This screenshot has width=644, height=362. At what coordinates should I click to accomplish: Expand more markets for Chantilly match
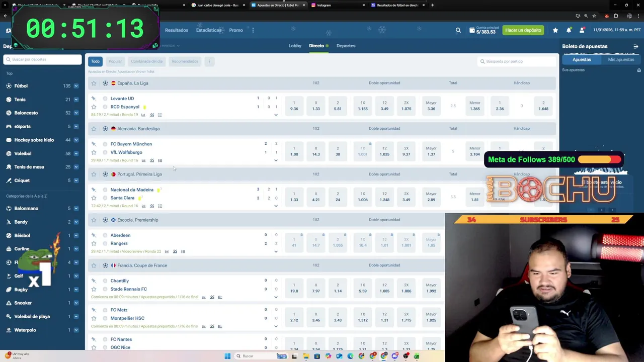(x=276, y=297)
